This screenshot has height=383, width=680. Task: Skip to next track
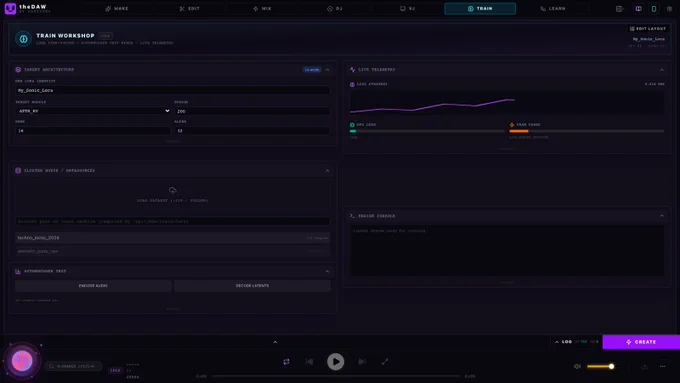(x=362, y=361)
